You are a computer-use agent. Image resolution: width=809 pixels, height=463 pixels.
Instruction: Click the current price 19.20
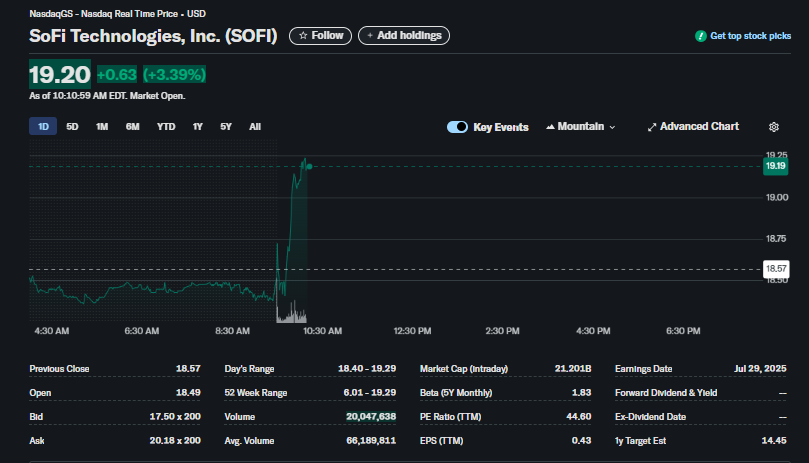click(60, 74)
